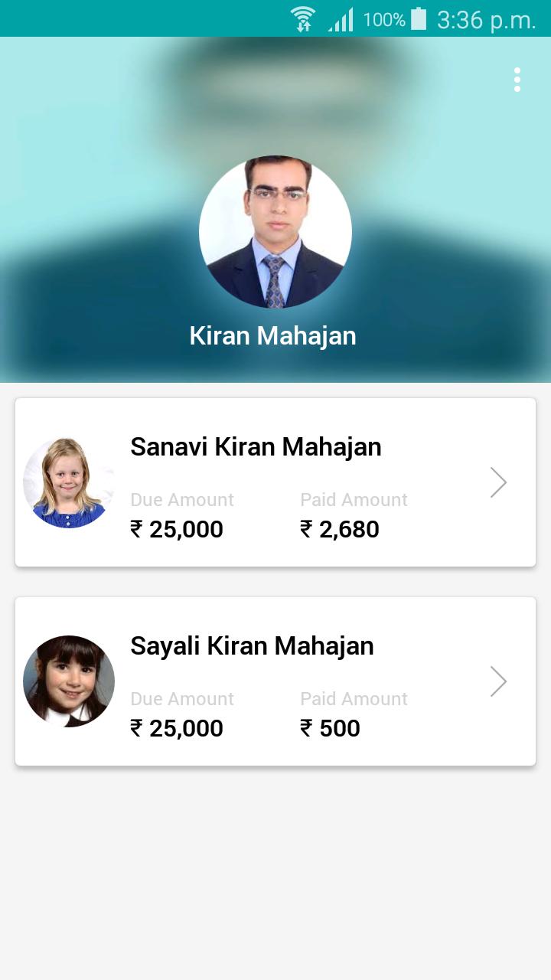Tap the Paid Amount label on Sanavi's card

tap(354, 500)
